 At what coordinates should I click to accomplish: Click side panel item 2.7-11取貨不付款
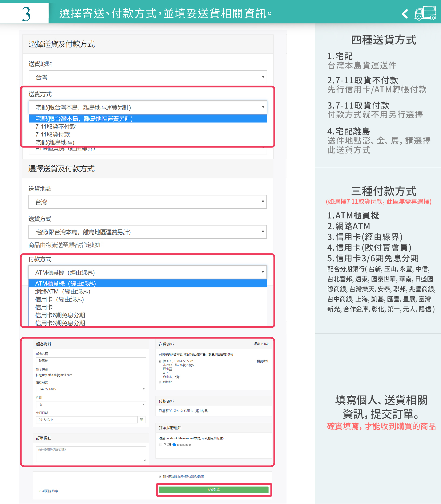[x=362, y=80]
